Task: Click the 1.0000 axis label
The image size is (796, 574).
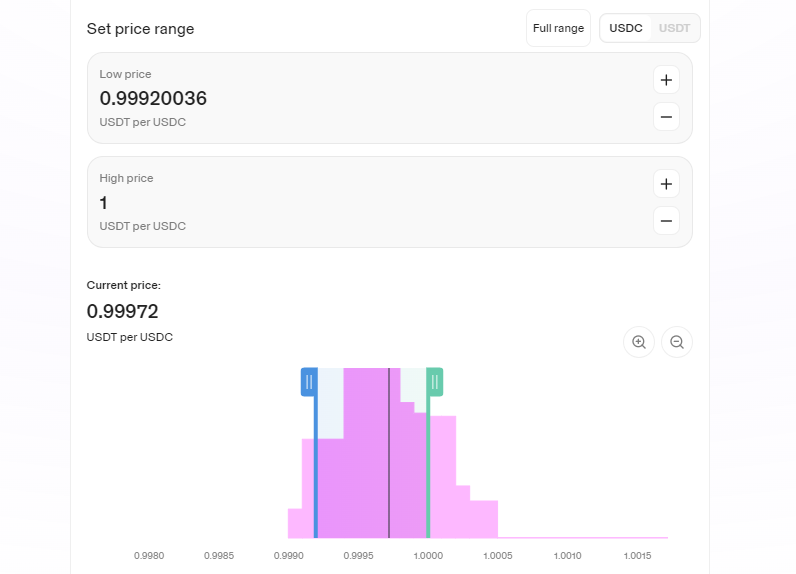Action: point(428,556)
